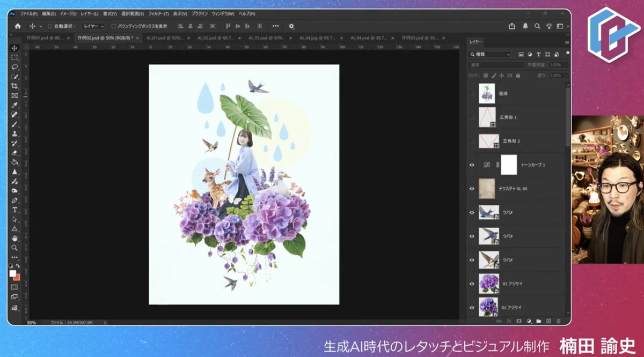Image resolution: width=644 pixels, height=357 pixels.
Task: Open the Layers panel hamburger menu
Action: (x=567, y=42)
